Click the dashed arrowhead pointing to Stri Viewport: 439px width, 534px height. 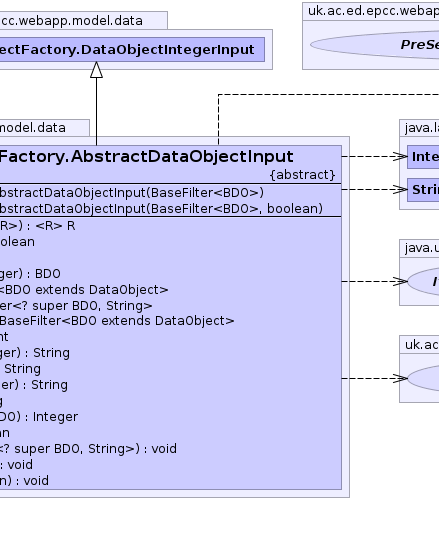[x=400, y=190]
